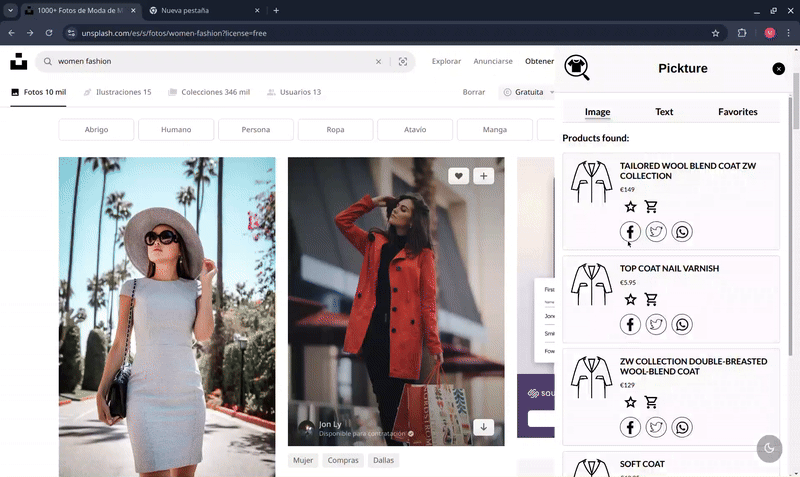
Task: Open Chrome profile avatar
Action: pos(770,33)
